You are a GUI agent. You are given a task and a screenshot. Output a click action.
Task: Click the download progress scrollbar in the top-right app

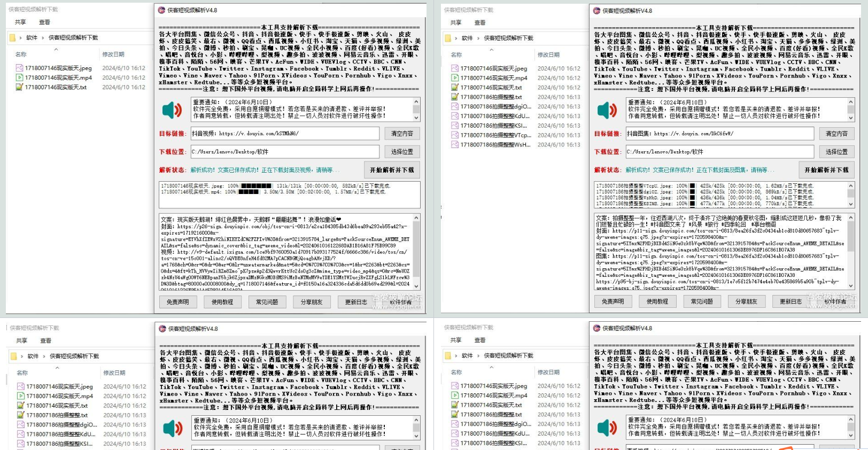(x=851, y=195)
